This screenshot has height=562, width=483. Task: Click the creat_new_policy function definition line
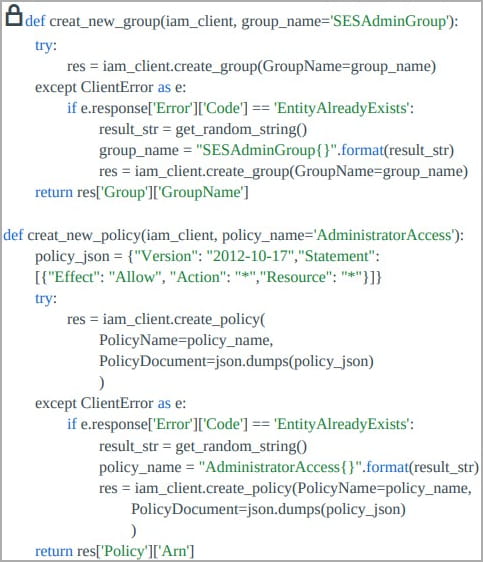(233, 235)
